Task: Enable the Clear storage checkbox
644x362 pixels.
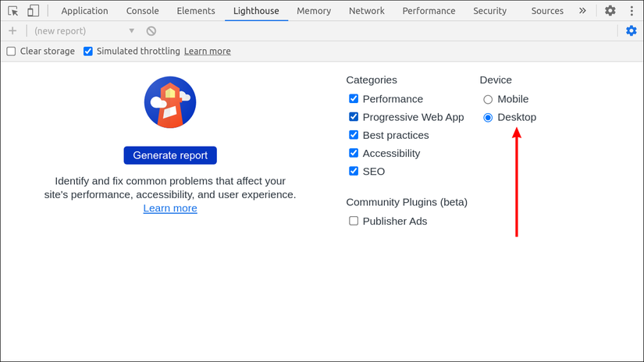Action: pyautogui.click(x=11, y=51)
